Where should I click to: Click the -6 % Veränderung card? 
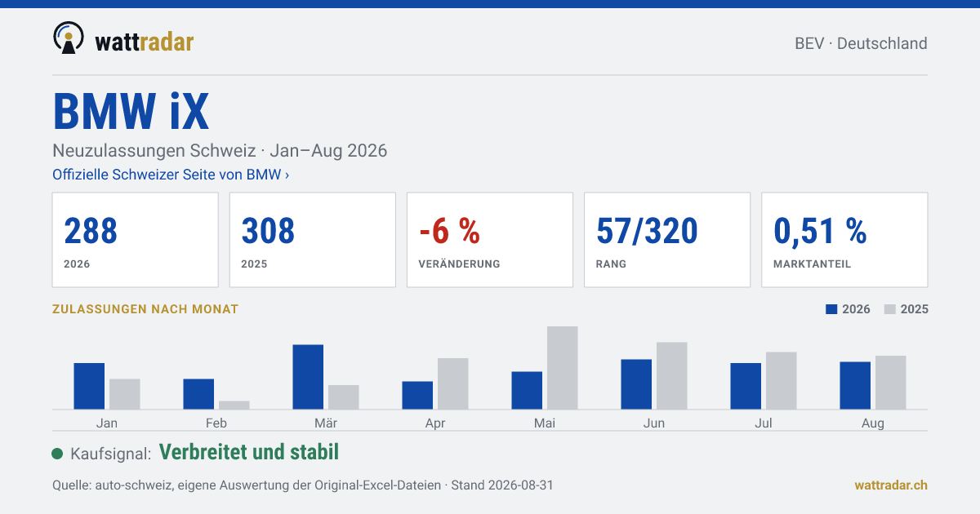click(x=490, y=240)
